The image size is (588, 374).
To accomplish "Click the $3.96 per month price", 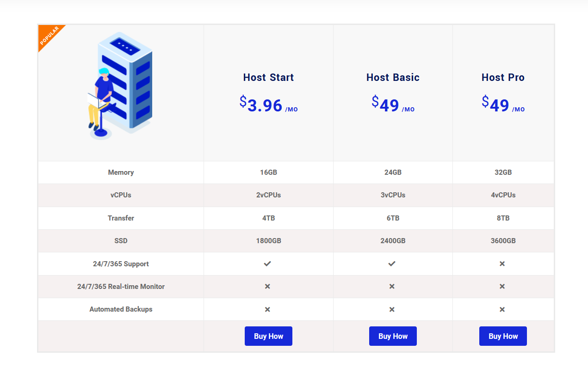I will [268, 105].
